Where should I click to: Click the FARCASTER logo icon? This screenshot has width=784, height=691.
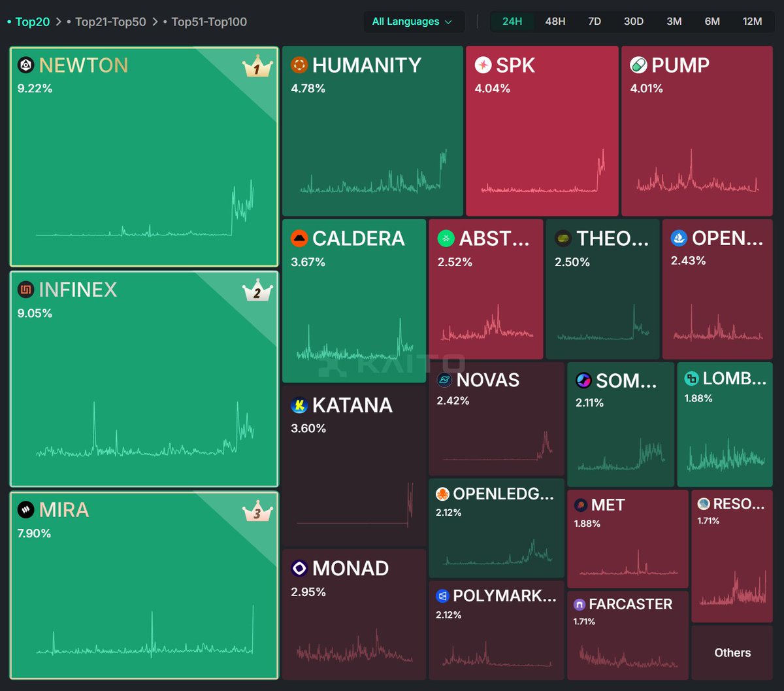pyautogui.click(x=579, y=604)
